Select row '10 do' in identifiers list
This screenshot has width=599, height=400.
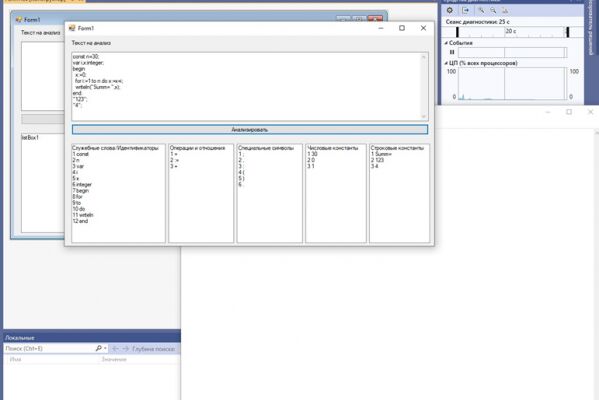[118, 209]
